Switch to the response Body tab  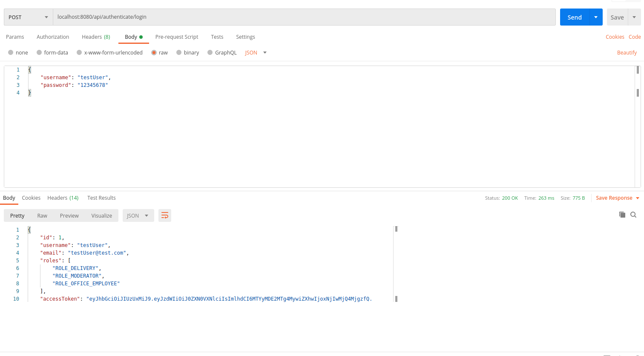(x=9, y=198)
